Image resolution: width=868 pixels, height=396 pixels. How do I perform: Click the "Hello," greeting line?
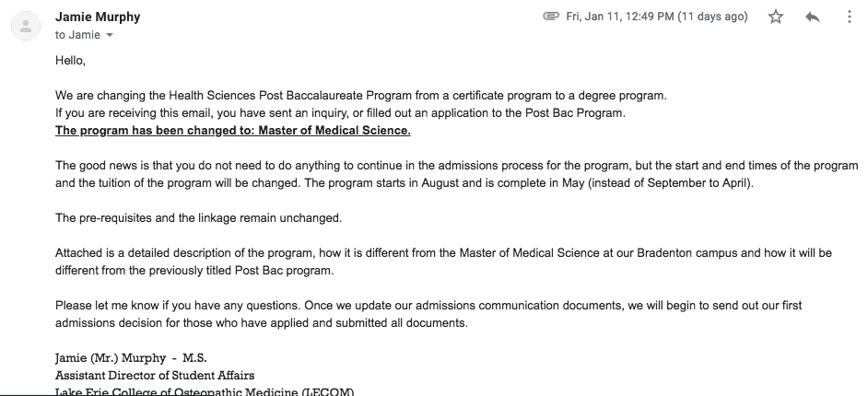pos(70,61)
